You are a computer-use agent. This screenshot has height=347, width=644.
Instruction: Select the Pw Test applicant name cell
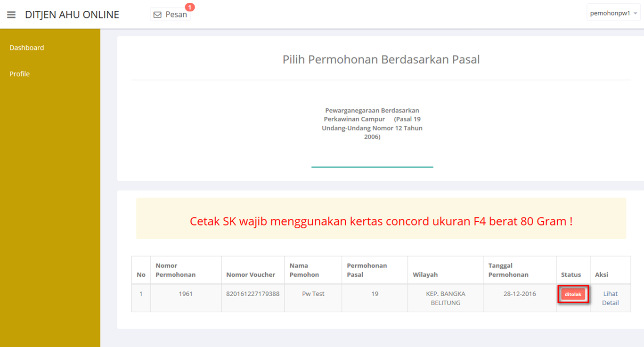tap(313, 294)
